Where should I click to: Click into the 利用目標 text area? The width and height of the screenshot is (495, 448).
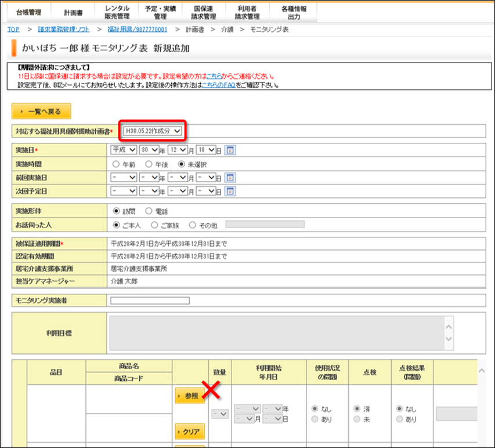click(277, 333)
